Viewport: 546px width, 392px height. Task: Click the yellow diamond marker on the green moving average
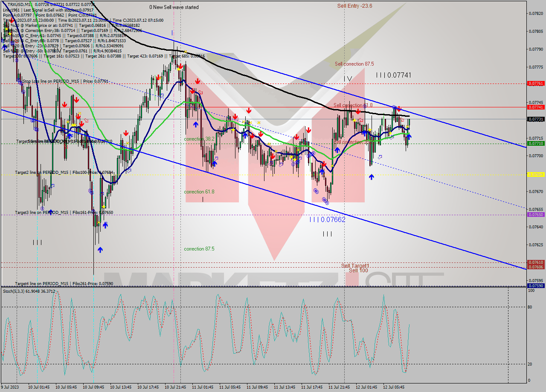coord(390,133)
